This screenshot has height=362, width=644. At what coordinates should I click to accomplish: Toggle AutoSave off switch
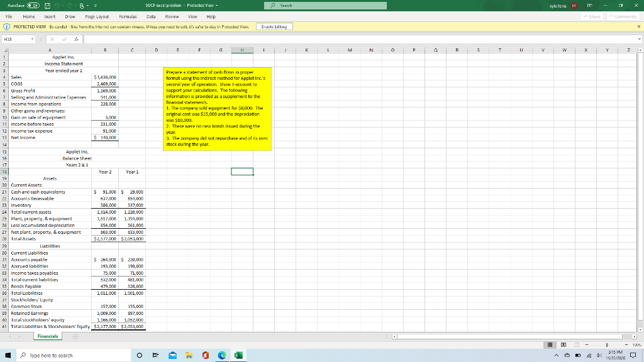[x=33, y=5]
